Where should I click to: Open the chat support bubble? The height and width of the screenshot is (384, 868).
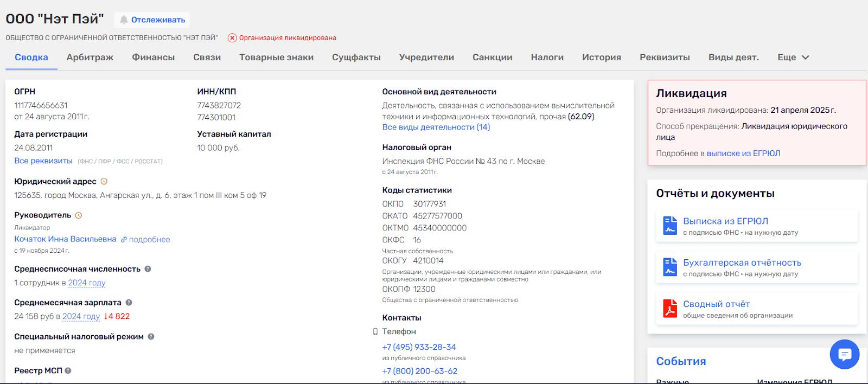click(844, 354)
